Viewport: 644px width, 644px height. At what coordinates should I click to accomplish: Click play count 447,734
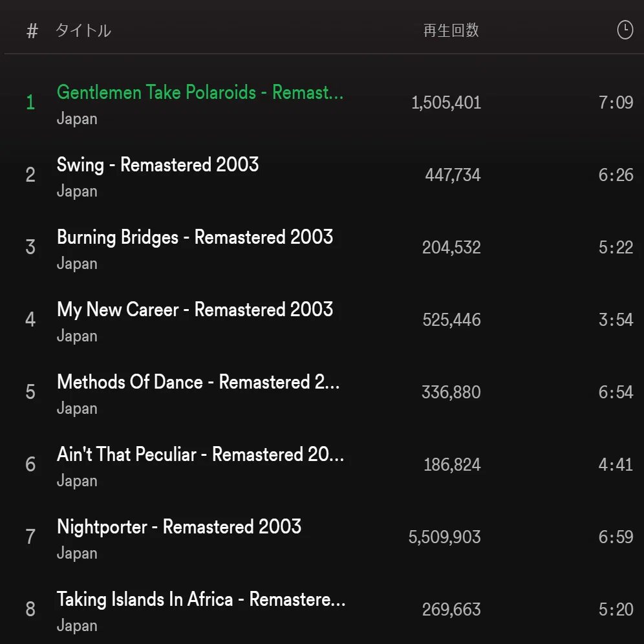[453, 175]
